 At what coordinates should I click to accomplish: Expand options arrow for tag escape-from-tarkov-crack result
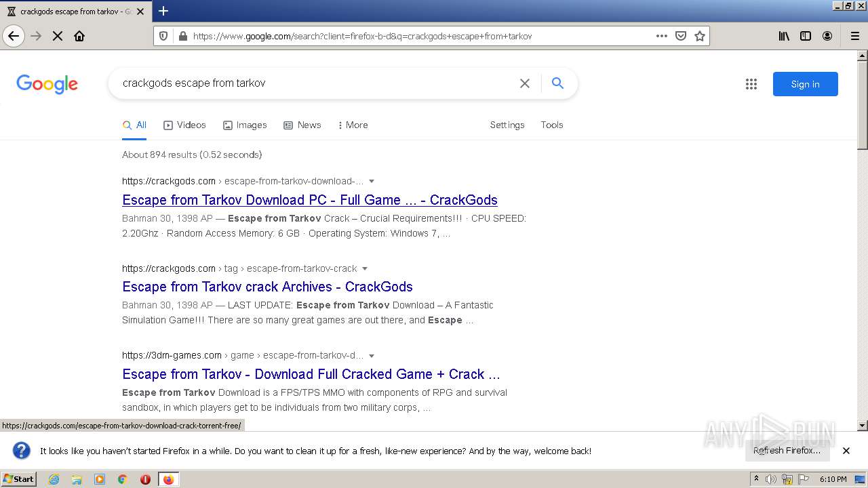point(365,268)
